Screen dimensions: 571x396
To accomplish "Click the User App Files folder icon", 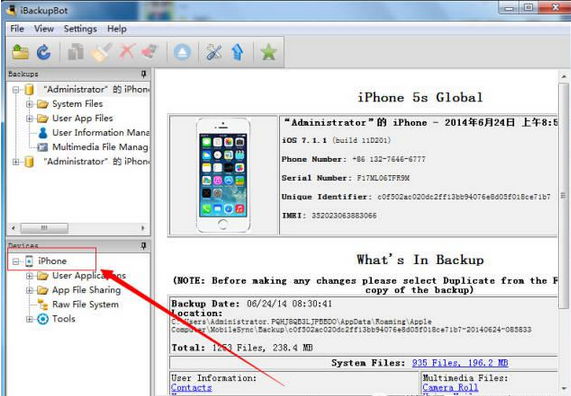I will point(43,118).
